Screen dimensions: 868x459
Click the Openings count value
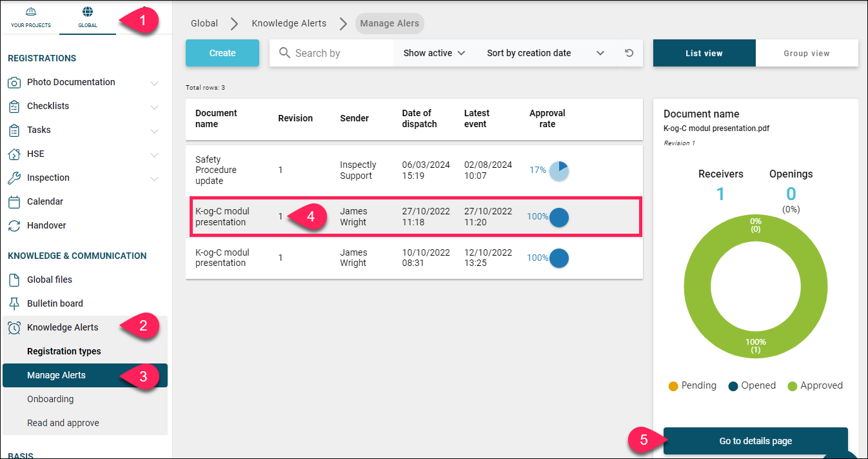pos(791,194)
